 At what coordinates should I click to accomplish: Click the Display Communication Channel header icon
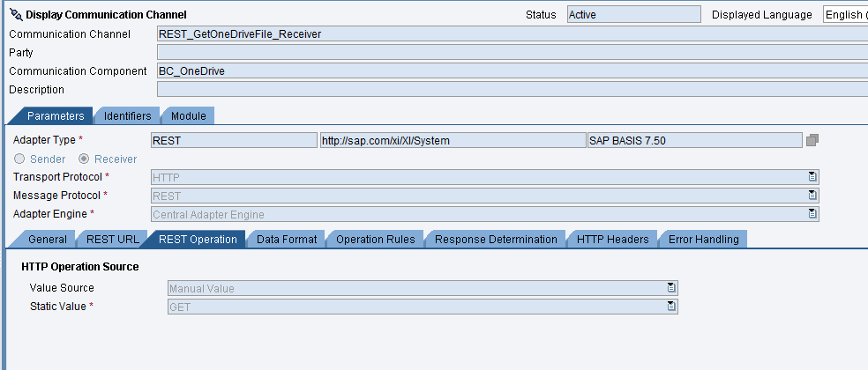(x=16, y=15)
